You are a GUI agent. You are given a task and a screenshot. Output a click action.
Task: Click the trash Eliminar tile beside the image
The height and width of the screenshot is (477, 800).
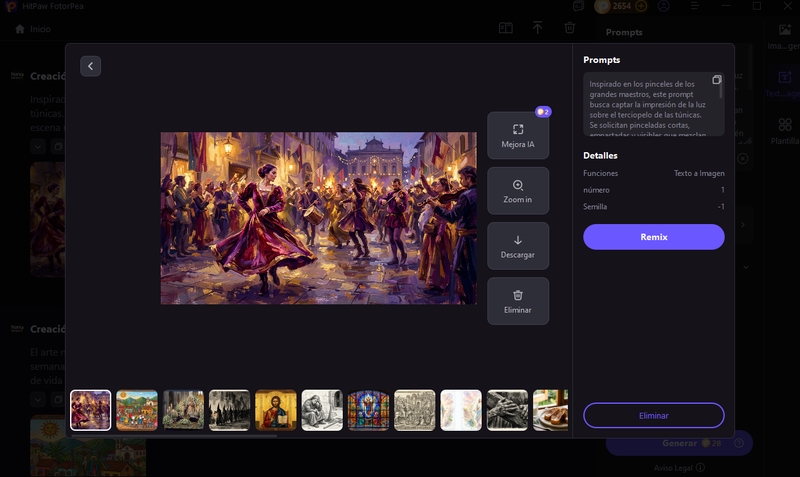[x=518, y=301]
